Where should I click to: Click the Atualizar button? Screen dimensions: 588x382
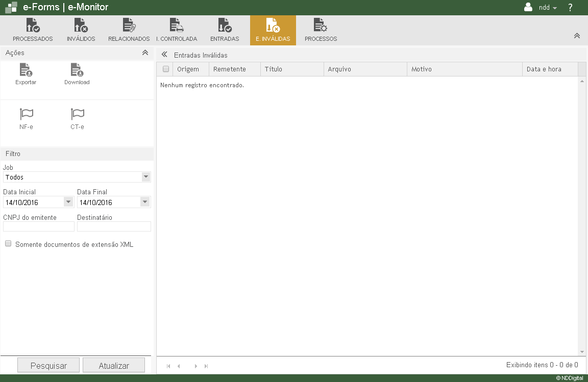[114, 365]
